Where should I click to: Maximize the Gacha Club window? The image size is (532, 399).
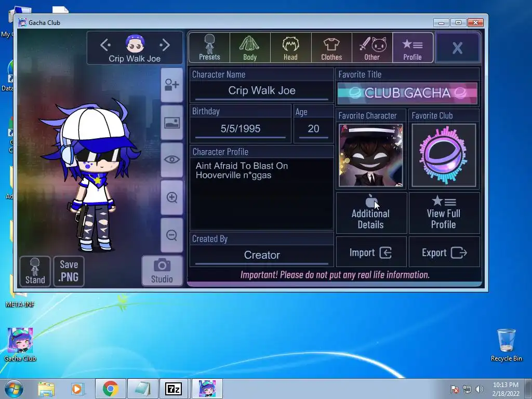[458, 23]
